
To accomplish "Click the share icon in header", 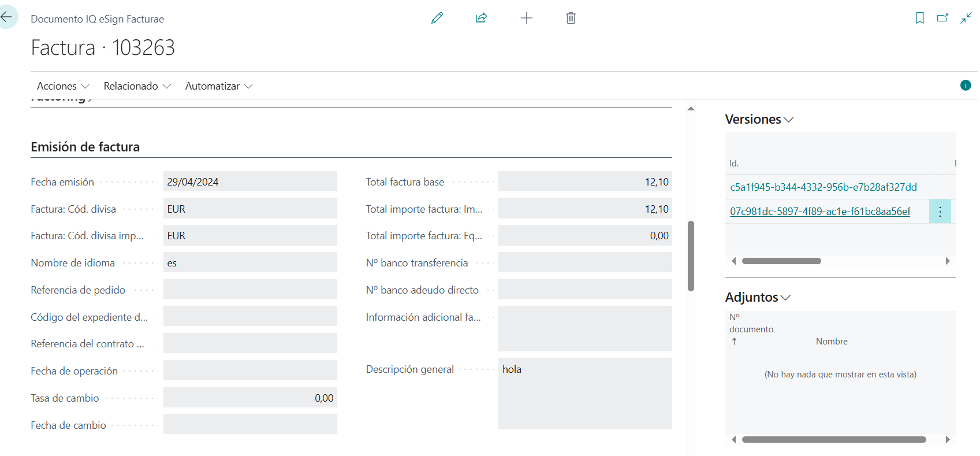I will click(x=481, y=18).
